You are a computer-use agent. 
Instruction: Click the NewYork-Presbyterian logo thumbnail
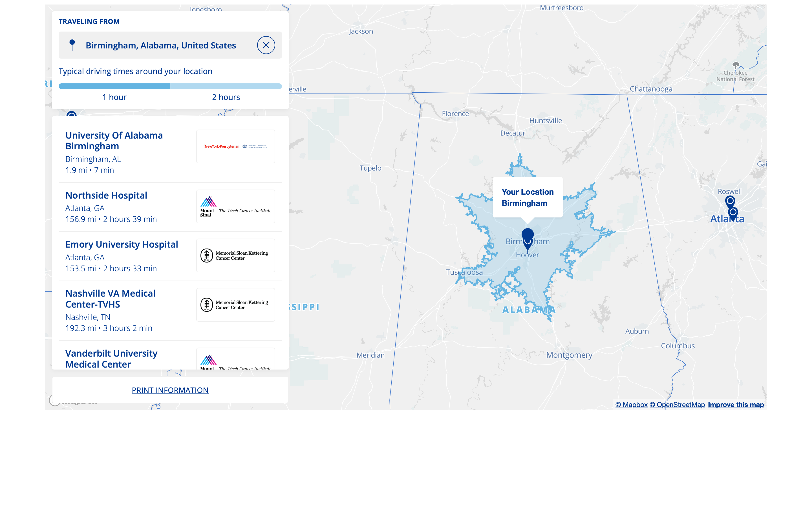point(235,146)
